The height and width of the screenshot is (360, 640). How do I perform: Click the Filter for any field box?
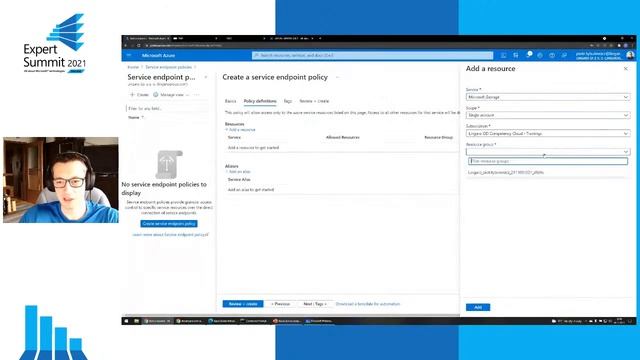pyautogui.click(x=167, y=109)
